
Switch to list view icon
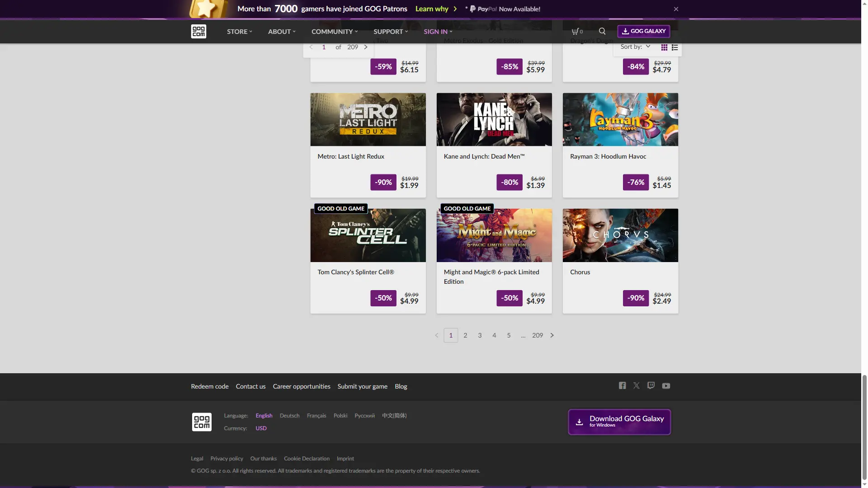675,47
